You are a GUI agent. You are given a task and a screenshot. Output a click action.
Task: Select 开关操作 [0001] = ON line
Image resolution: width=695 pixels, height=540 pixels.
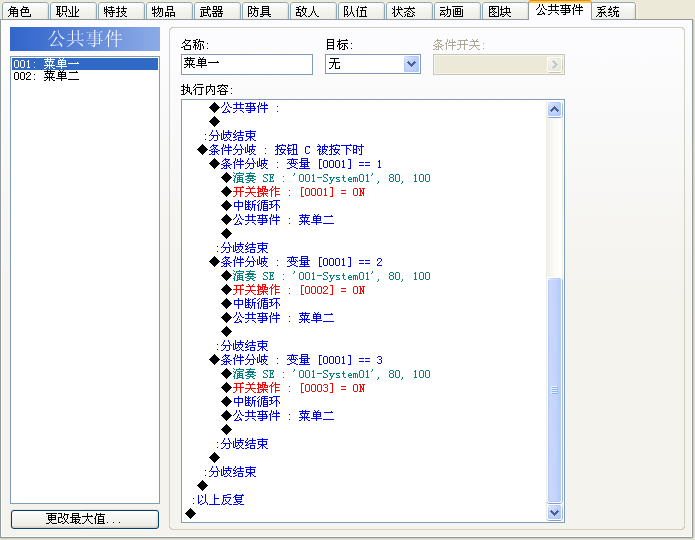click(x=293, y=192)
